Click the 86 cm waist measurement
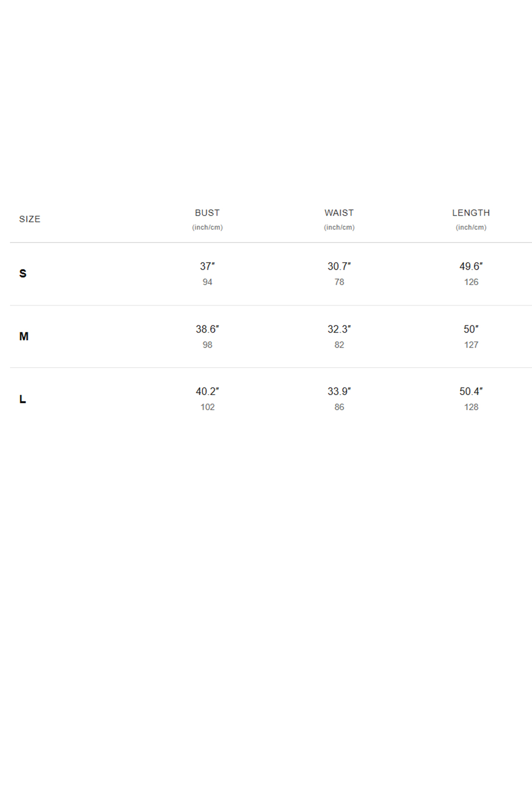Image resolution: width=532 pixels, height=798 pixels. [339, 407]
